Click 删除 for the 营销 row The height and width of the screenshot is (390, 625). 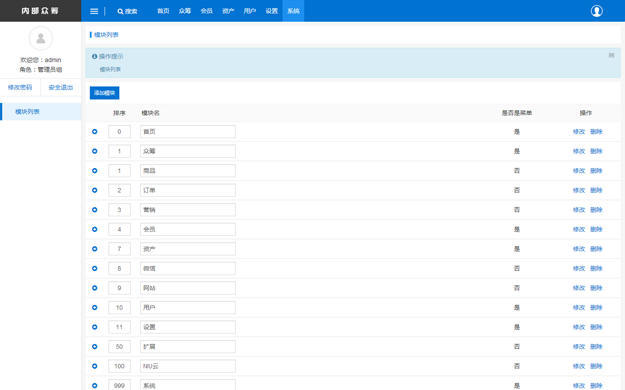[x=596, y=210]
